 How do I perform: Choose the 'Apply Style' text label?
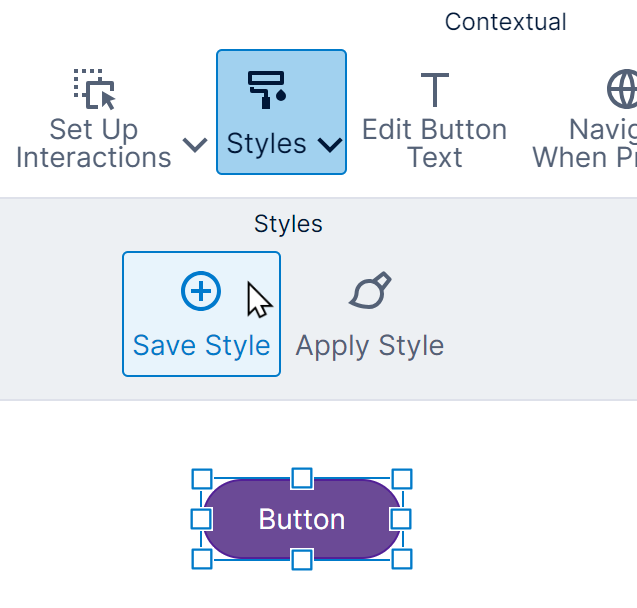coord(370,346)
